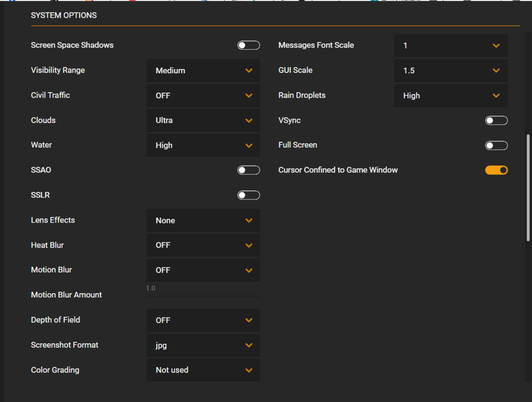Expand the Heat Blur dropdown
The width and height of the screenshot is (532, 402).
click(203, 245)
